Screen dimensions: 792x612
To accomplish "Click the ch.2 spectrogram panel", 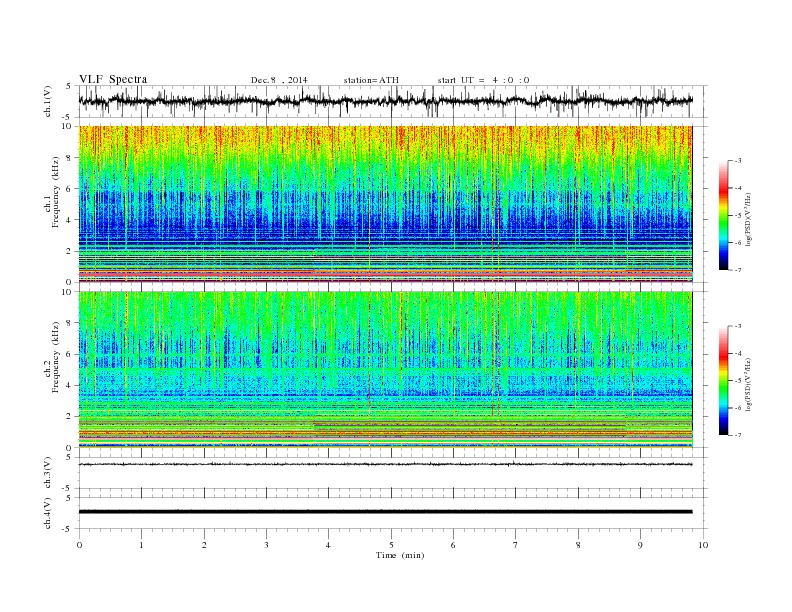I will pos(385,369).
